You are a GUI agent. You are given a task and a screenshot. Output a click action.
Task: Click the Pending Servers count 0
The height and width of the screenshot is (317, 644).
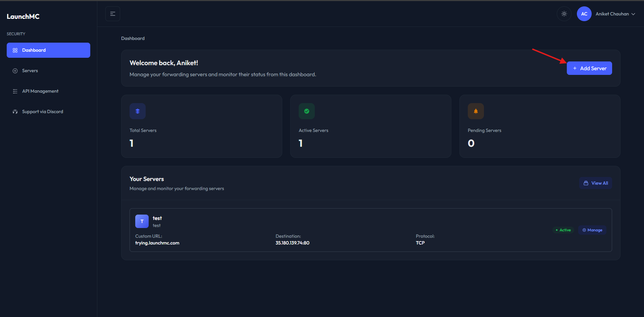click(471, 143)
